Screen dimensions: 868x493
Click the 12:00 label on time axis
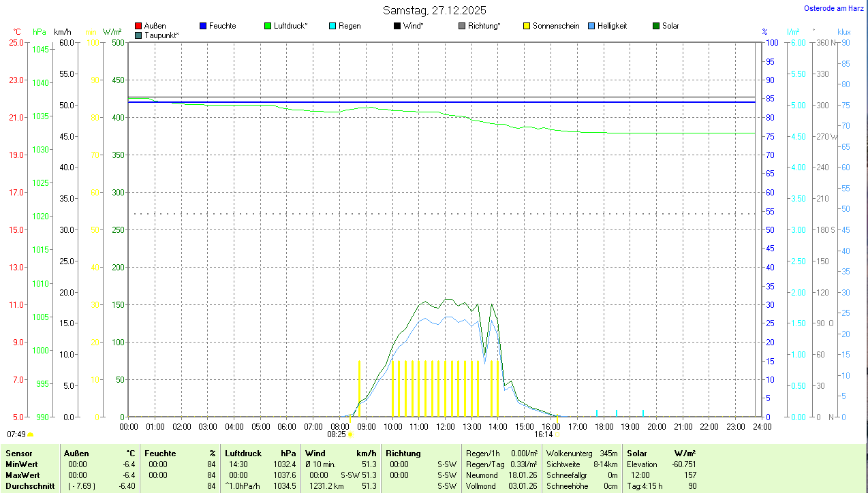click(446, 426)
